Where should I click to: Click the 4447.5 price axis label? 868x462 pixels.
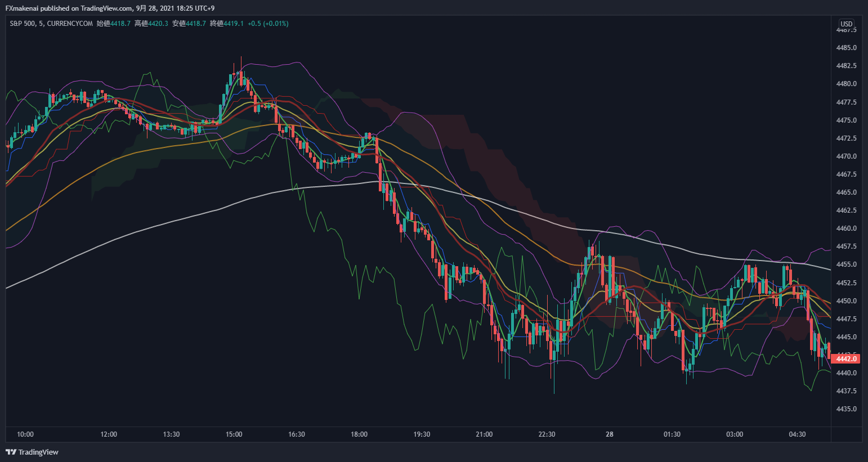pyautogui.click(x=846, y=319)
